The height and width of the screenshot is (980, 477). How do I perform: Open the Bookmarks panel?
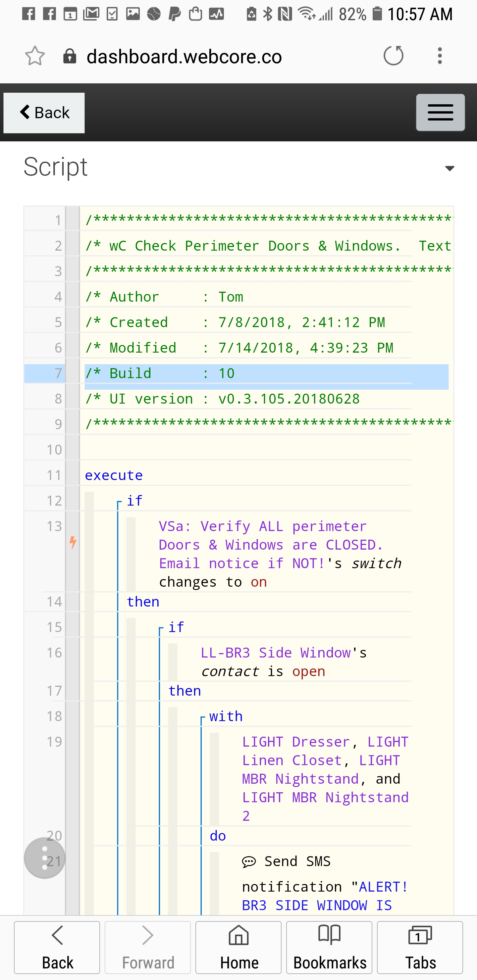point(329,947)
